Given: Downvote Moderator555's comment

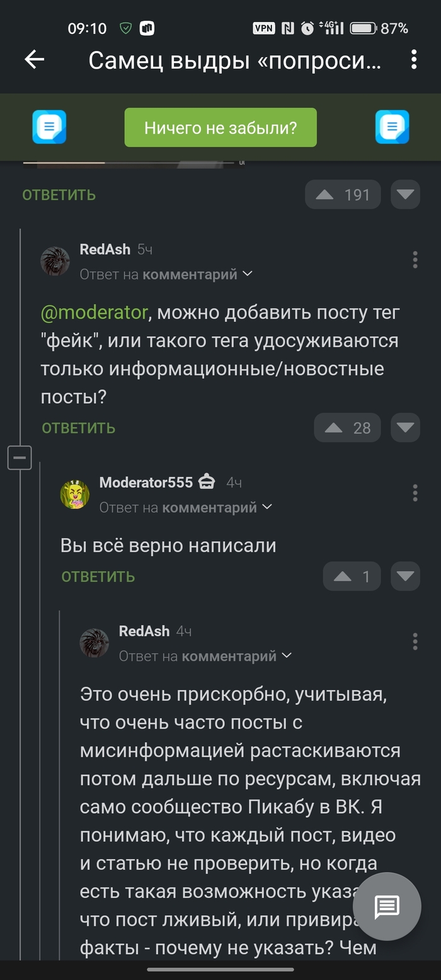Looking at the screenshot, I should 405,576.
